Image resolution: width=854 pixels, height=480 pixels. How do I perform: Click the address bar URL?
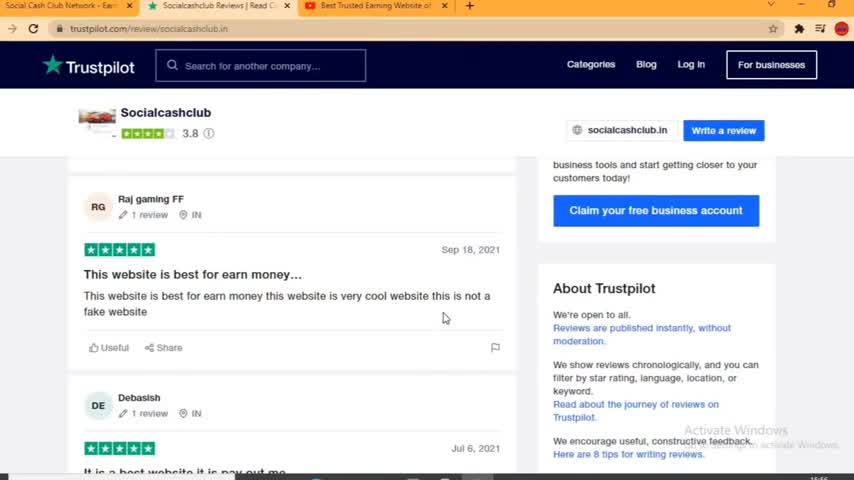(149, 29)
